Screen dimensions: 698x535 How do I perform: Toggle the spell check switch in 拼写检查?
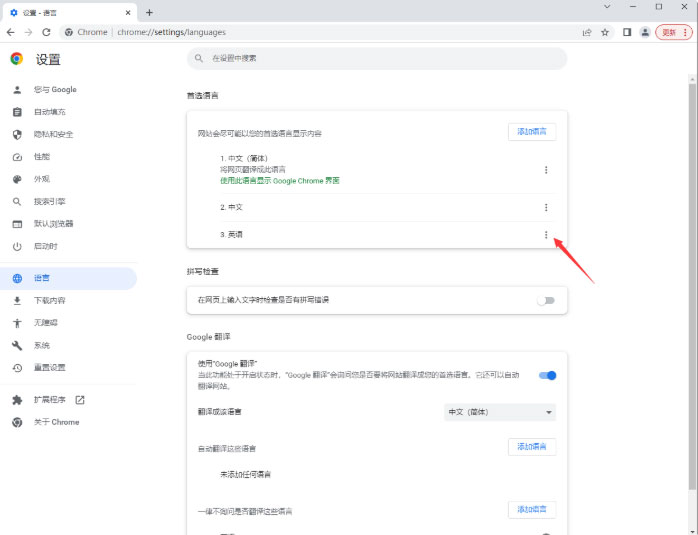pyautogui.click(x=546, y=300)
